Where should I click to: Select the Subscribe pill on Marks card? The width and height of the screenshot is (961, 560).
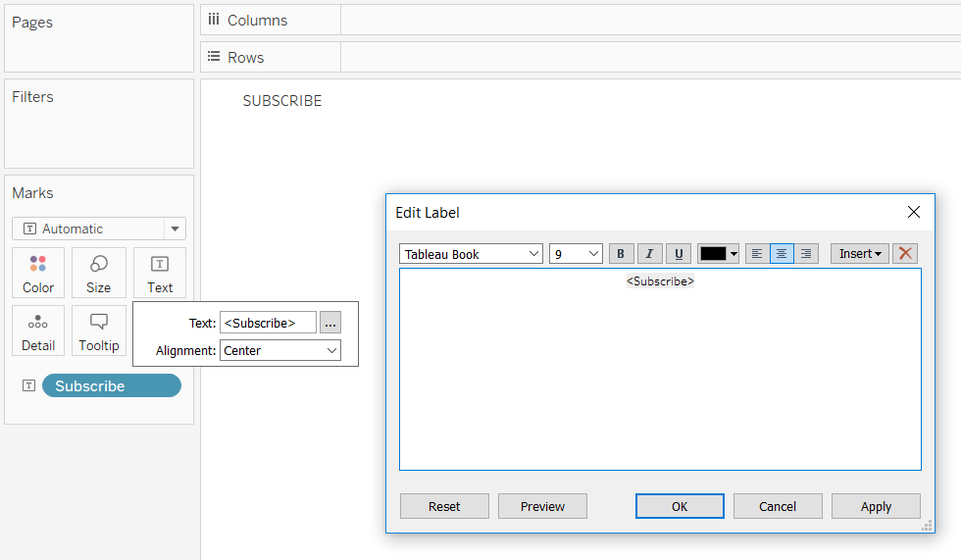click(112, 385)
